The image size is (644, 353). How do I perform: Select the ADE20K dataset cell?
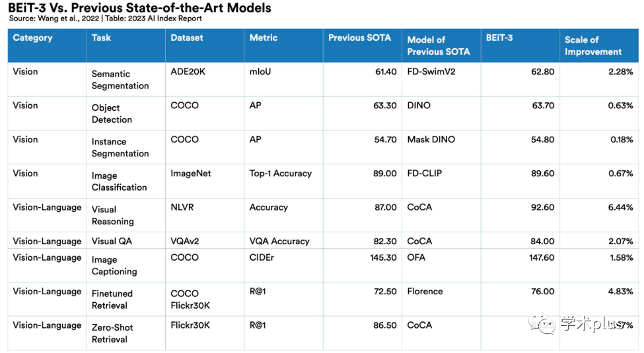pyautogui.click(x=188, y=71)
